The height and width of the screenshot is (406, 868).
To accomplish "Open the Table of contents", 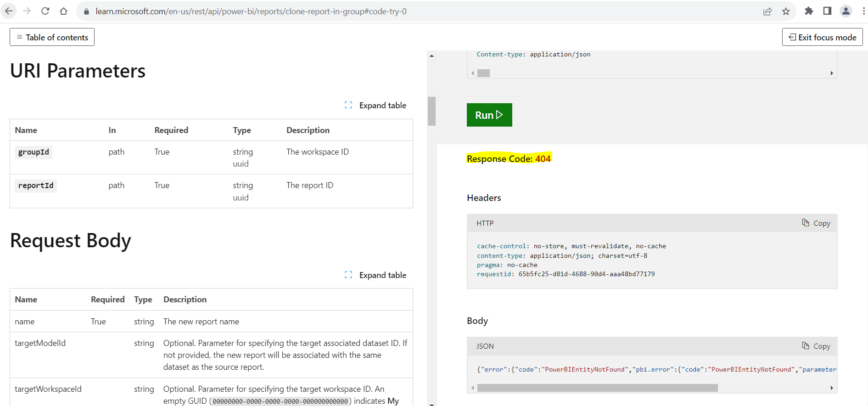I will click(x=52, y=37).
